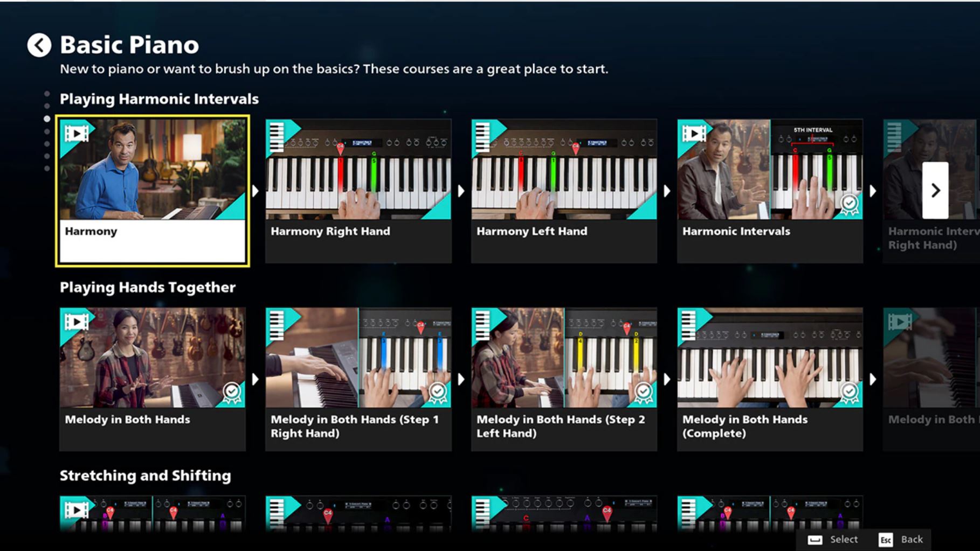Click the Harmony card label
This screenshot has width=980, height=551.
(x=91, y=232)
